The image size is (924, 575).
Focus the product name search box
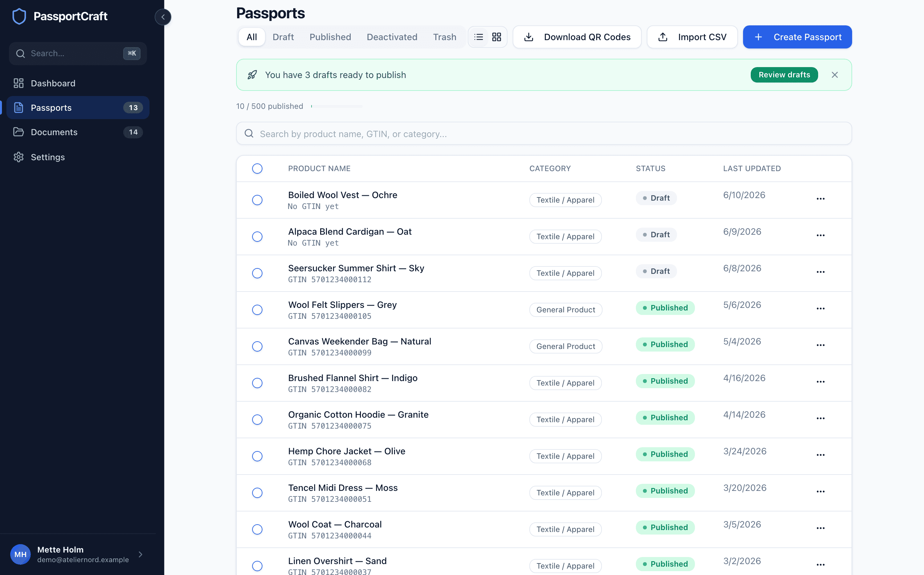[544, 134]
